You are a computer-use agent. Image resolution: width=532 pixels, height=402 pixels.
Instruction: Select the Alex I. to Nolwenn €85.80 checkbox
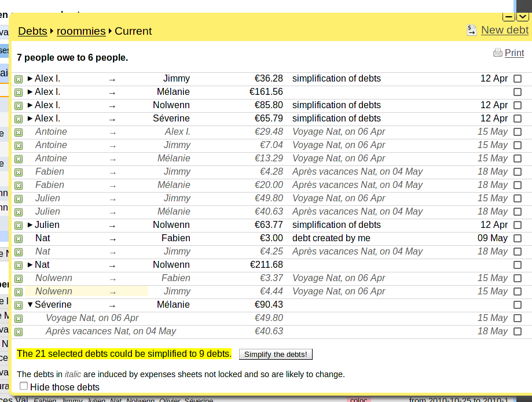point(518,105)
